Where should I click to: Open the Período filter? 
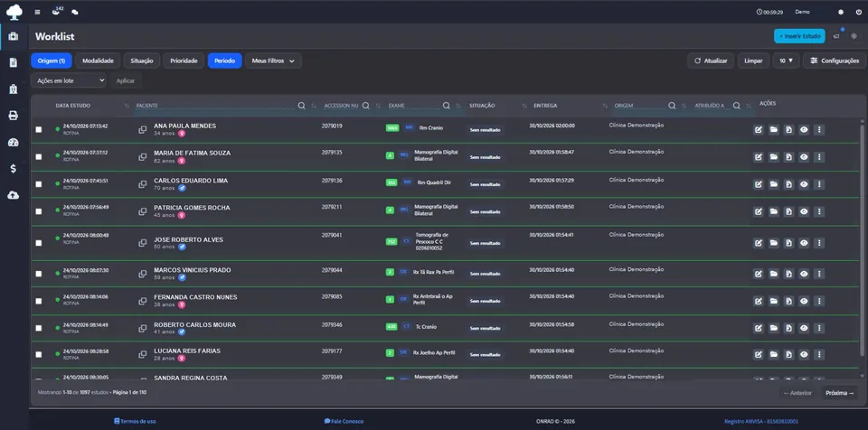click(225, 61)
